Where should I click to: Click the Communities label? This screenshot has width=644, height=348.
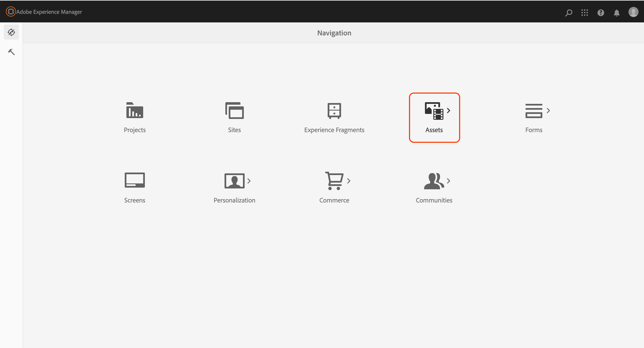tap(434, 200)
